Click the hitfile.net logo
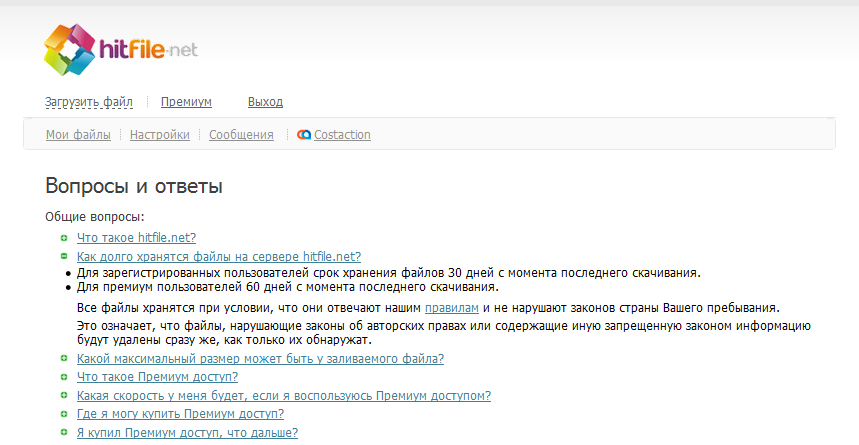Screen dimensions: 859x445 121,49
